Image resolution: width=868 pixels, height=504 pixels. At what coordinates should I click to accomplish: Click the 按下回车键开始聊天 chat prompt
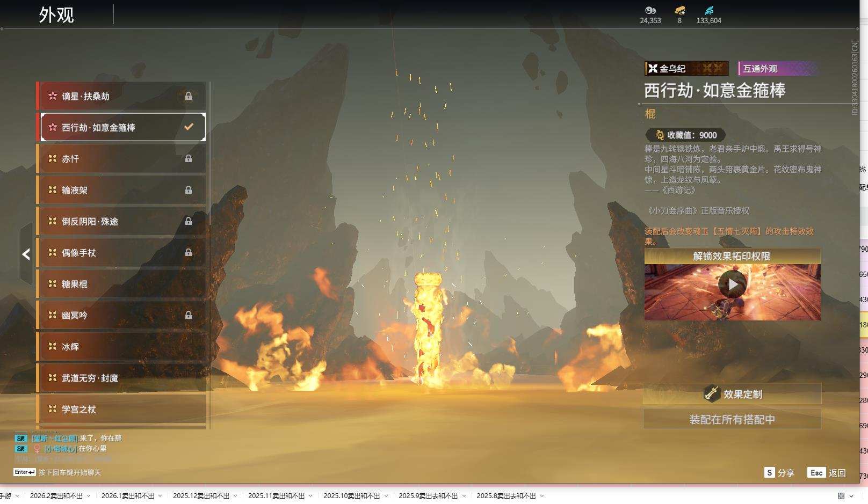tap(70, 472)
